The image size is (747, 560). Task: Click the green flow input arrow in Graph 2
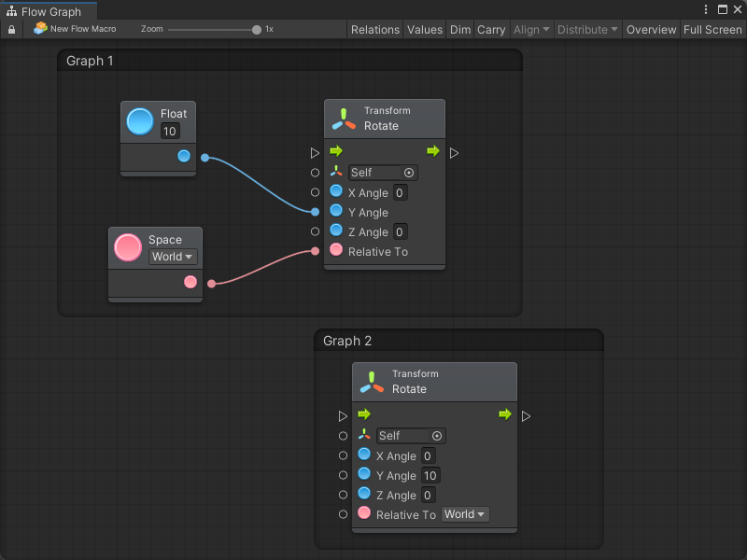pyautogui.click(x=364, y=414)
